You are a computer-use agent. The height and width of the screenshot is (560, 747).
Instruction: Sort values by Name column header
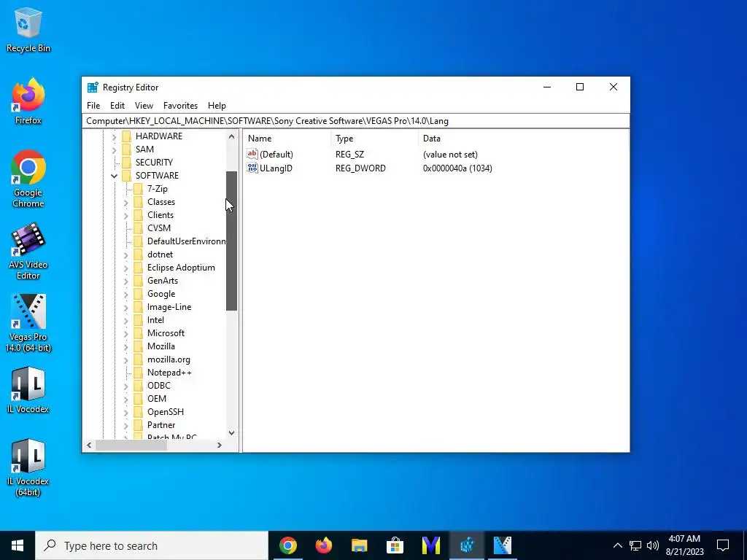click(287, 139)
